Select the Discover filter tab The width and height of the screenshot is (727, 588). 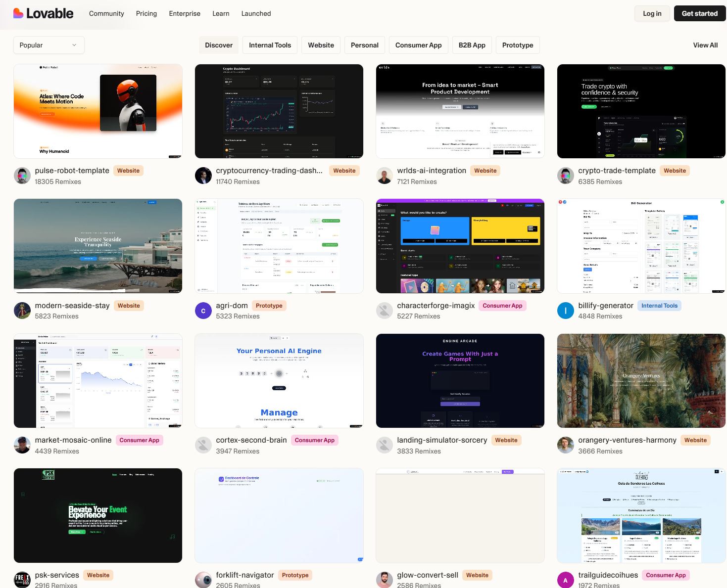point(219,45)
